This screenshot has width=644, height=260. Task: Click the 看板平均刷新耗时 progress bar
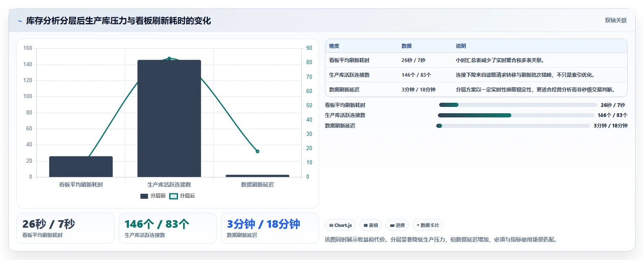click(518, 105)
